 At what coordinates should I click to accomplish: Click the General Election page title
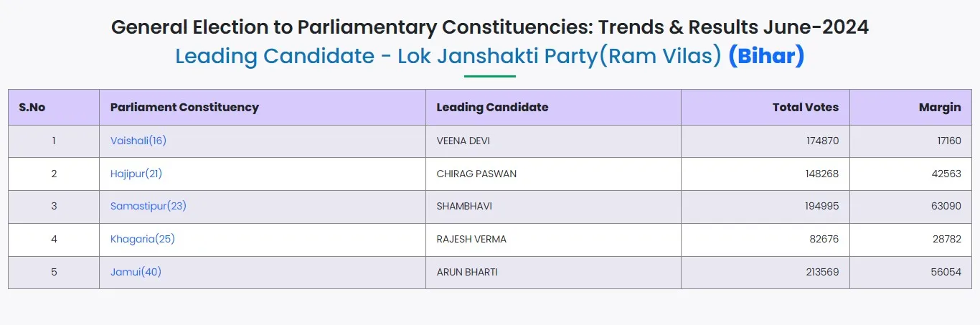(x=490, y=28)
